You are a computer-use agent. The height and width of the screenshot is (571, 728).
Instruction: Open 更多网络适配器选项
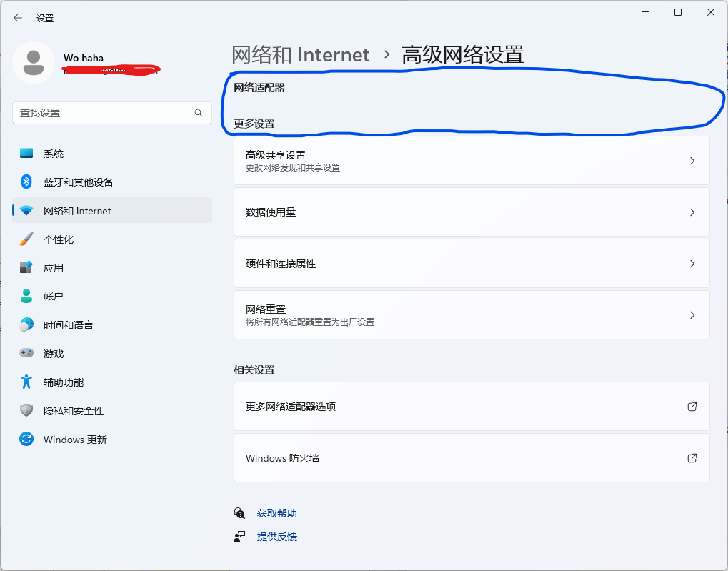pyautogui.click(x=472, y=407)
